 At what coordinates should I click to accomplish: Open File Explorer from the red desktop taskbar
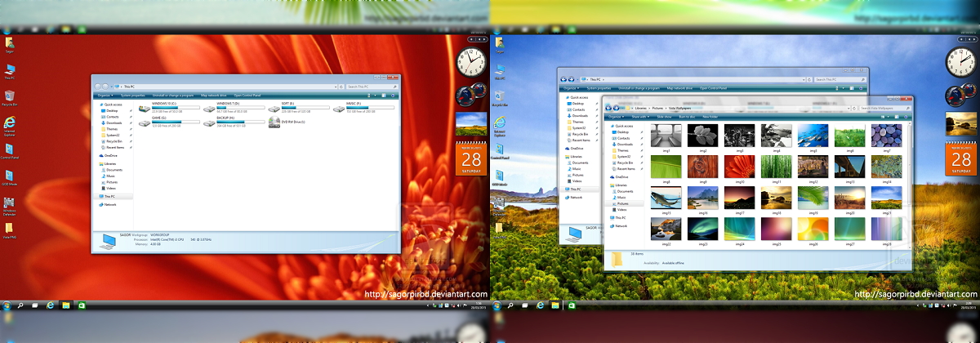(x=65, y=305)
